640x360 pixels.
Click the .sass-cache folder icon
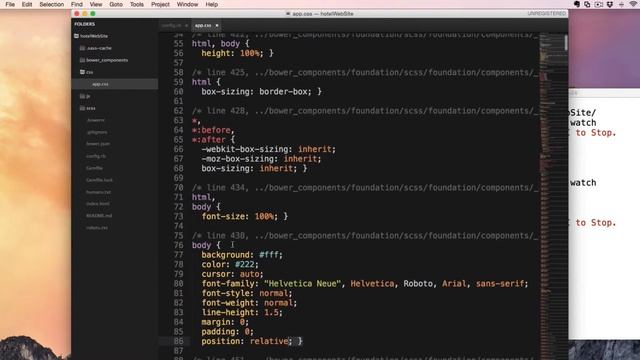pos(82,48)
